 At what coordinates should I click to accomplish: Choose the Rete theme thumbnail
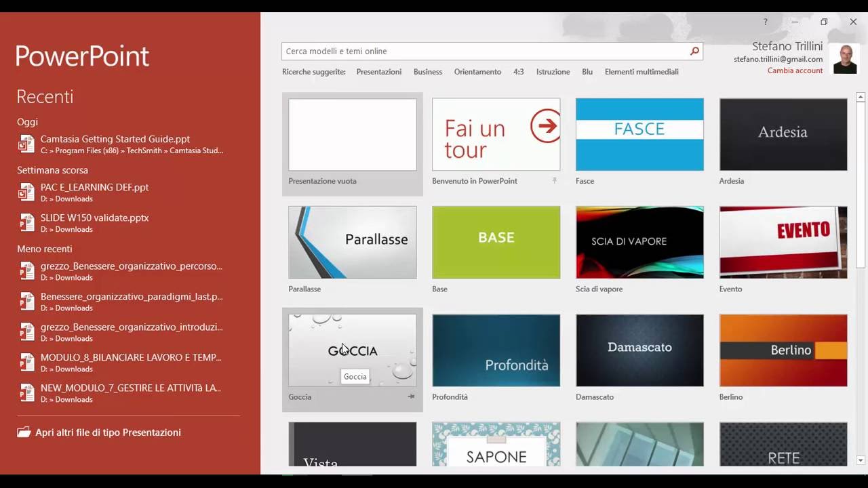(x=783, y=445)
